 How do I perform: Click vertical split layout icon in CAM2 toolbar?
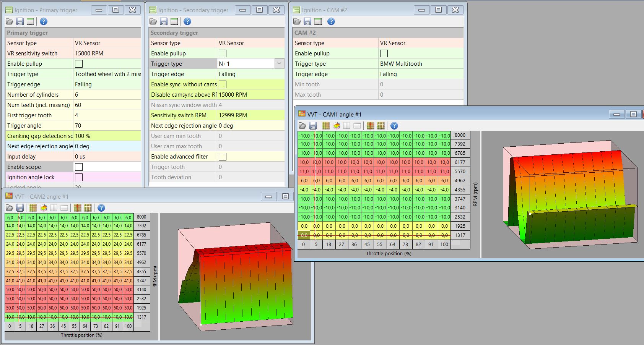point(54,208)
